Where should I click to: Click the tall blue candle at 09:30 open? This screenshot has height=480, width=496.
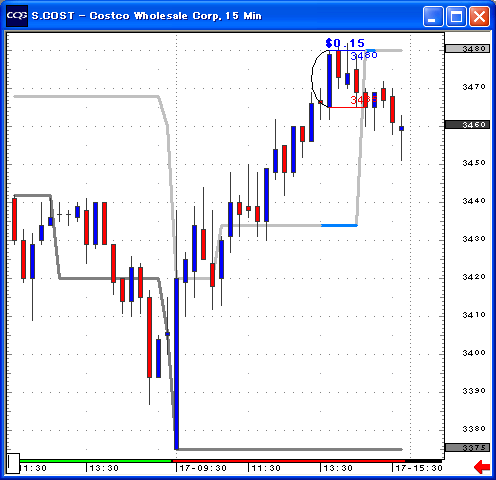[176, 363]
